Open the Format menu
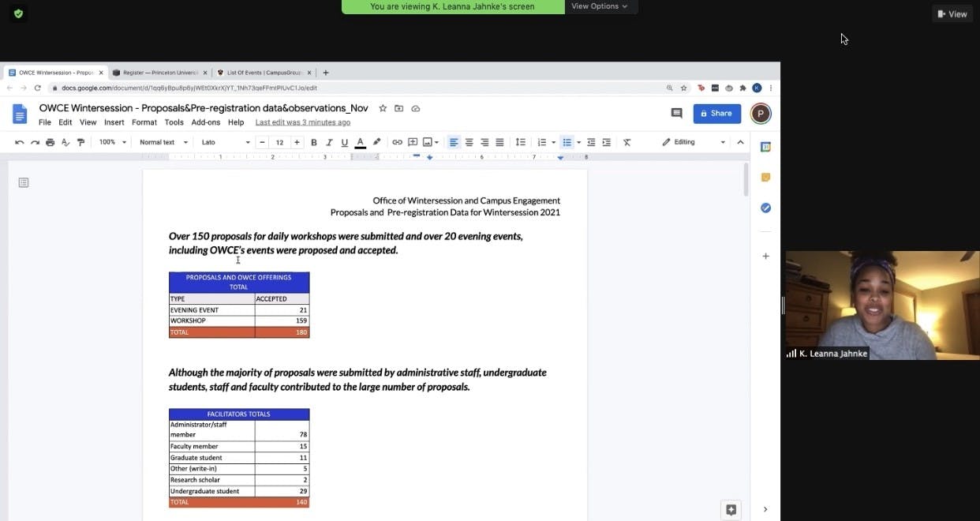 click(144, 122)
